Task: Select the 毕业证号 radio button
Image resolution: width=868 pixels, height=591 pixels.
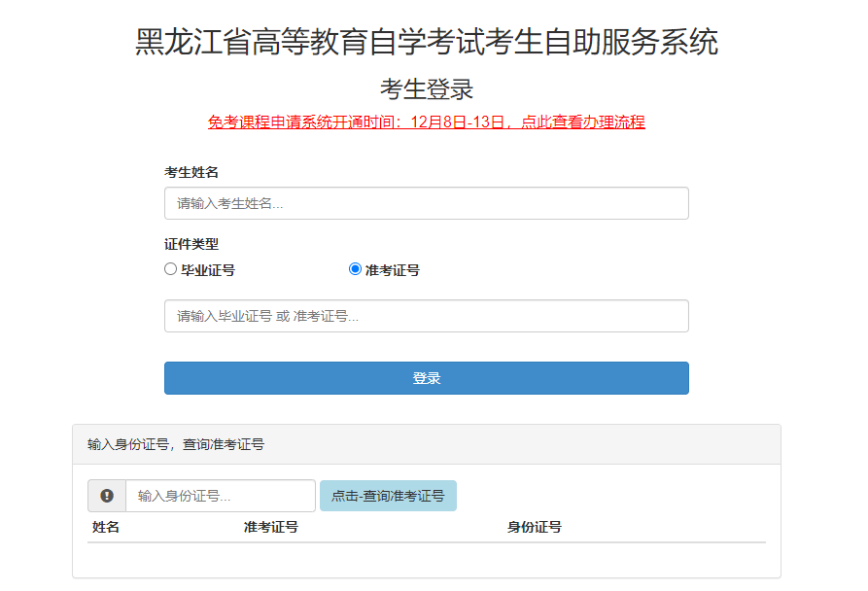Action: [x=170, y=269]
